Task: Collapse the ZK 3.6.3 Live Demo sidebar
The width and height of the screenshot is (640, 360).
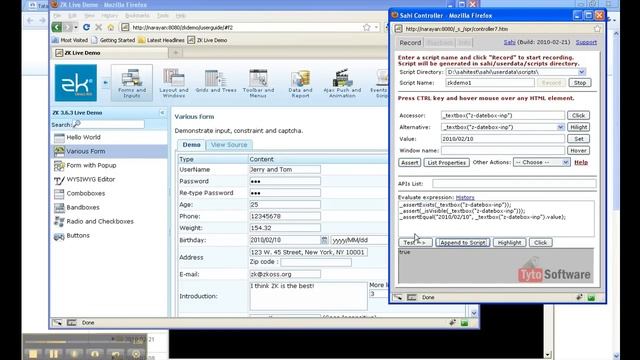Action: coord(162,113)
